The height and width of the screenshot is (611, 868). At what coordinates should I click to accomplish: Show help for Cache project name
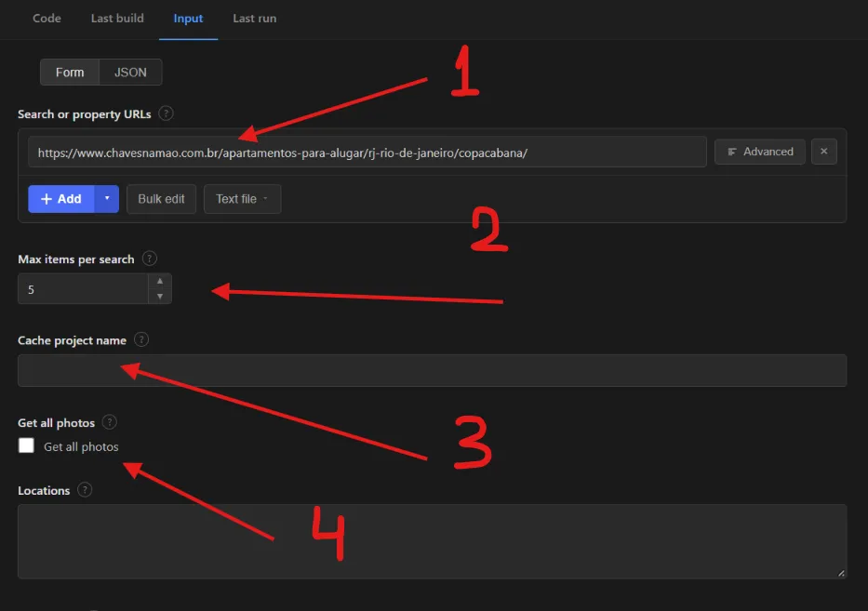click(141, 339)
